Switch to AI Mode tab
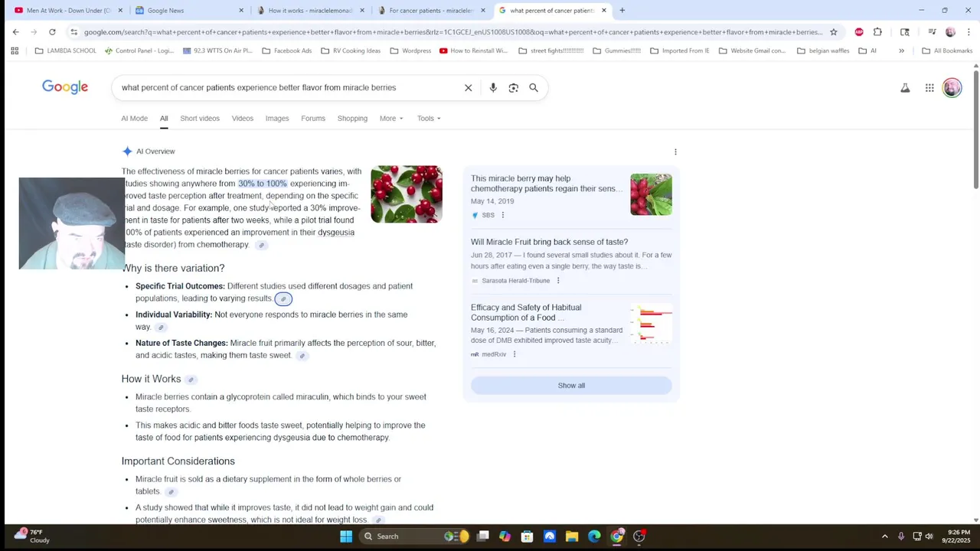Viewport: 980px width, 551px height. (x=134, y=119)
